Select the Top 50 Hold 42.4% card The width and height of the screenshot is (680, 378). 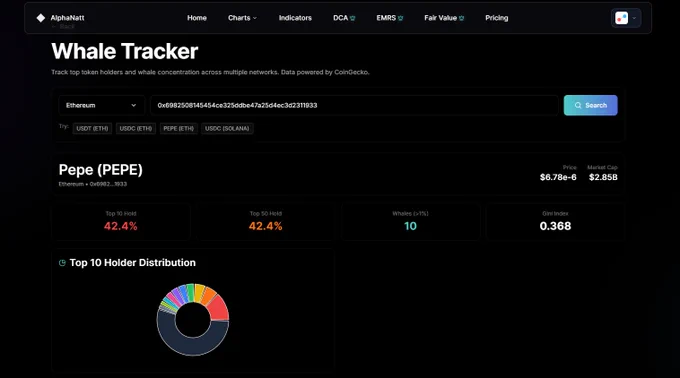pos(266,222)
